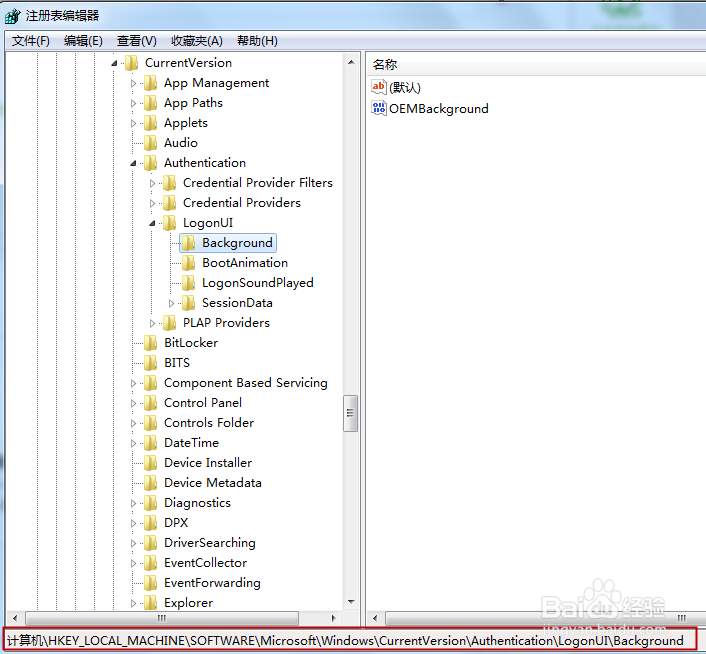
Task: Select the SessionData key label
Action: [x=237, y=303]
